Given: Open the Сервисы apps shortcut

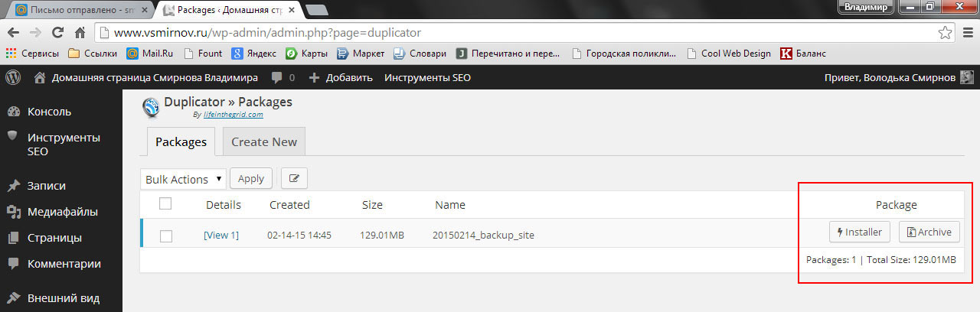Looking at the screenshot, I should point(32,54).
